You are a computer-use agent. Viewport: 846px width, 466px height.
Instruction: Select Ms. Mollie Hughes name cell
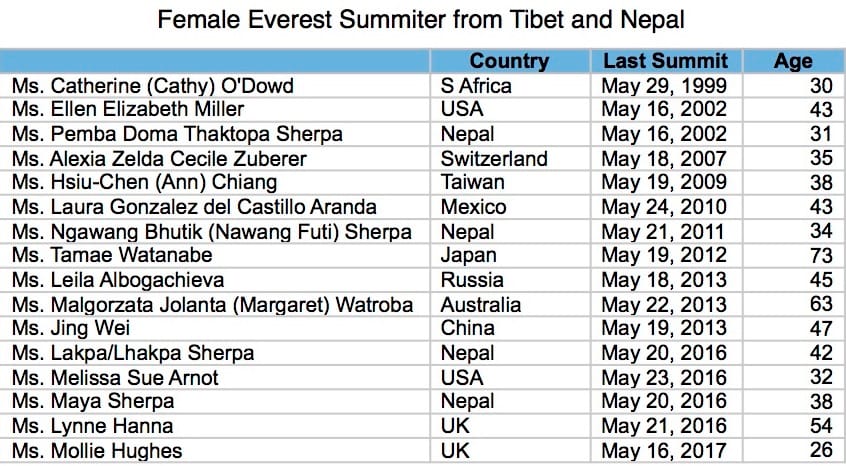click(x=97, y=451)
